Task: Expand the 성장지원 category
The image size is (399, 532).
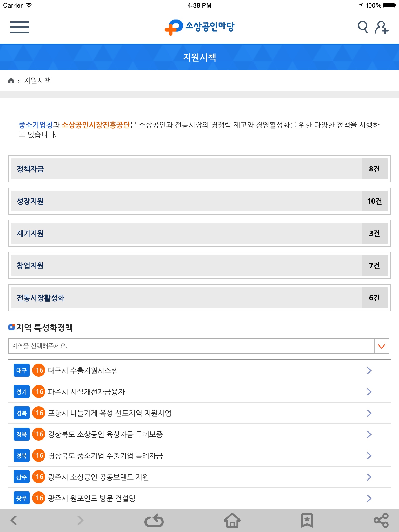Action: coord(199,201)
